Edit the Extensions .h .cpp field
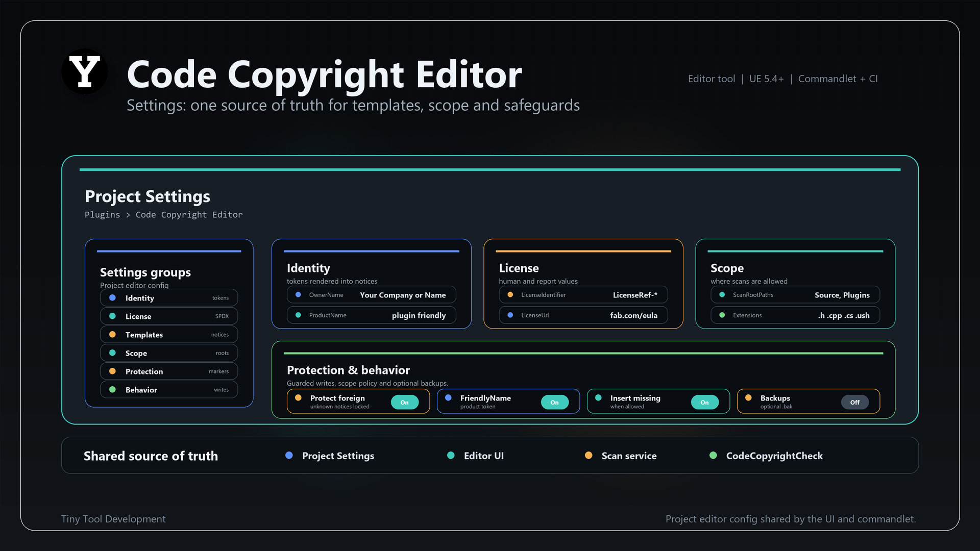Screen dimensions: 980x551 pyautogui.click(x=795, y=315)
